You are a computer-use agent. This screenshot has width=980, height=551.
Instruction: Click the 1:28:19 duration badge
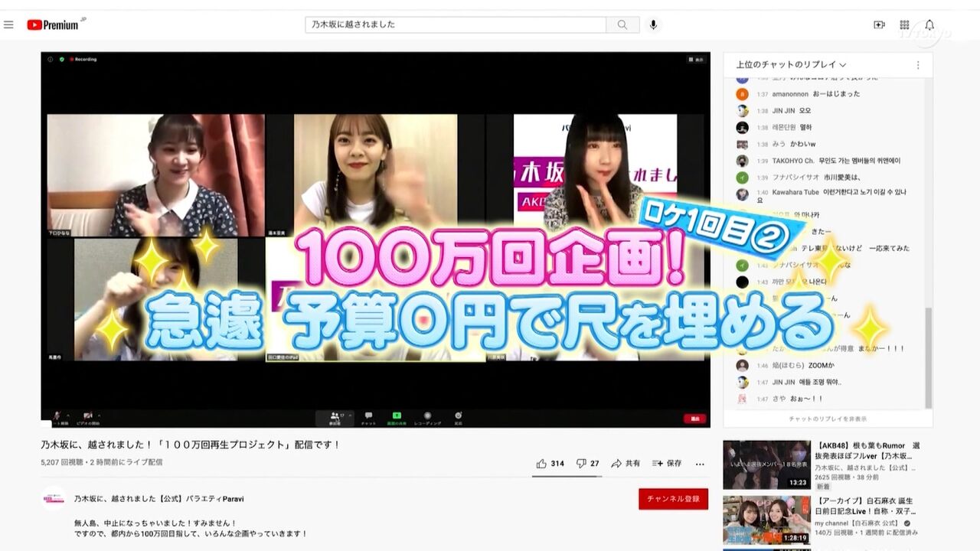click(x=795, y=538)
